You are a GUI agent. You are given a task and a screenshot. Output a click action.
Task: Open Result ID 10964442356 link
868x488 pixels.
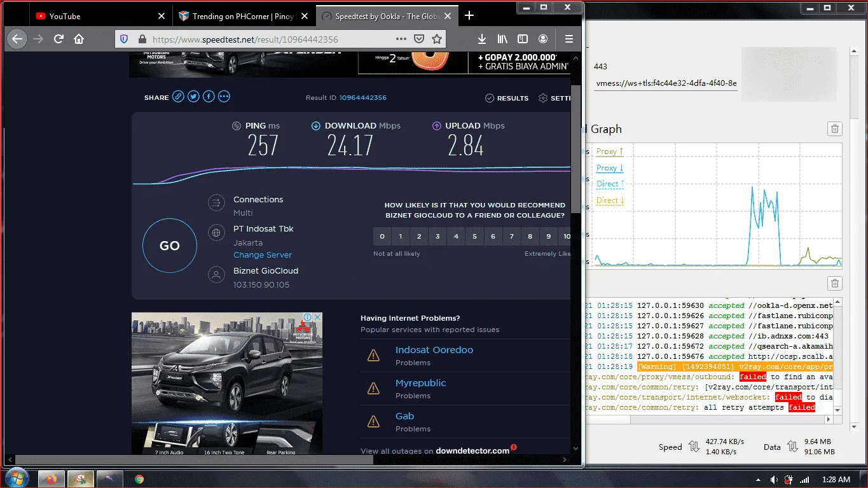(362, 98)
